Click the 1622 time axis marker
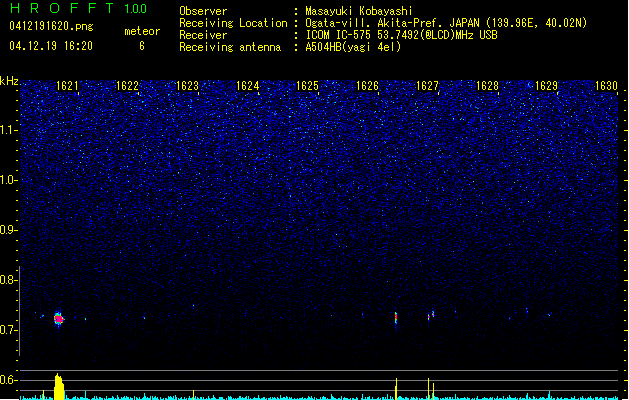Viewport: 629px width, 400px height. pyautogui.click(x=127, y=86)
